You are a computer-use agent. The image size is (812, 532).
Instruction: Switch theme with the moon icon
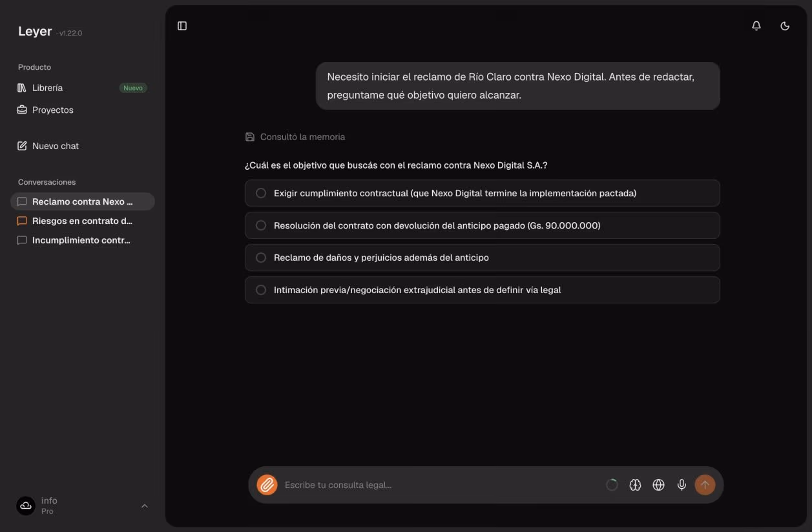(785, 26)
